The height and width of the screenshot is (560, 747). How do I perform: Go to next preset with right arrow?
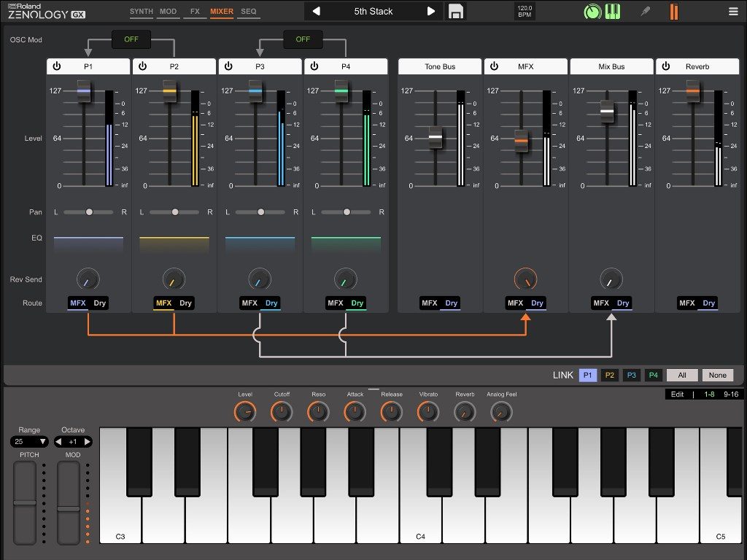coord(430,11)
